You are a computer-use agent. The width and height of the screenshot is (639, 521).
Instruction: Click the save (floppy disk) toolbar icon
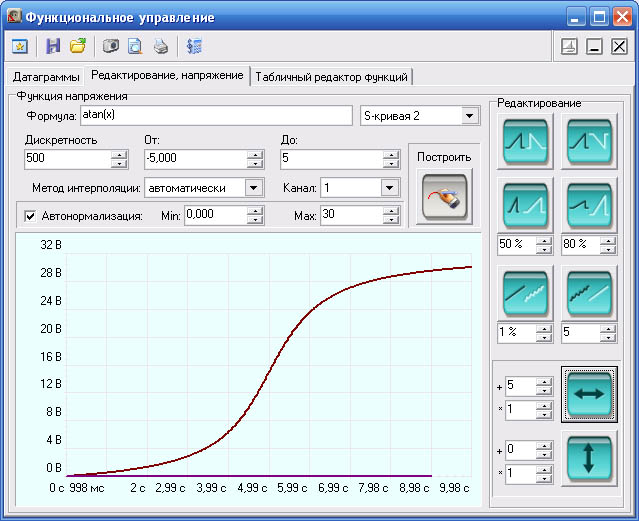tap(54, 46)
